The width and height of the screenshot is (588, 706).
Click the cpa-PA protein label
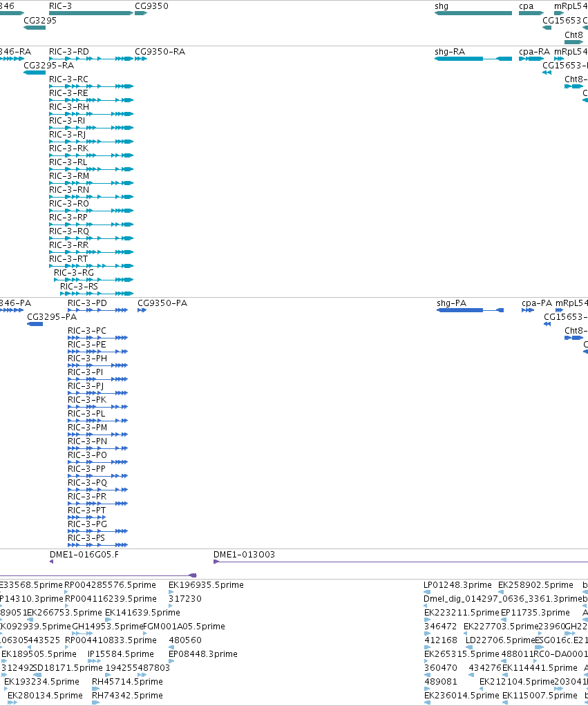(x=537, y=303)
